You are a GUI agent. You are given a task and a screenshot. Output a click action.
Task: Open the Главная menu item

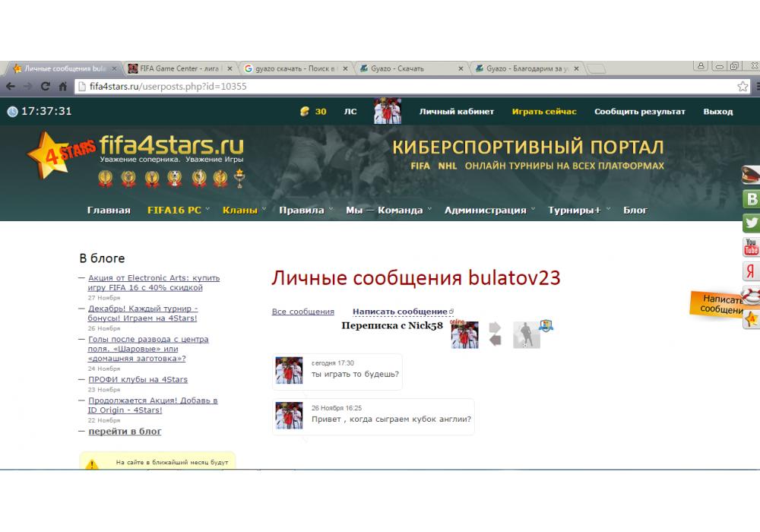(x=109, y=211)
